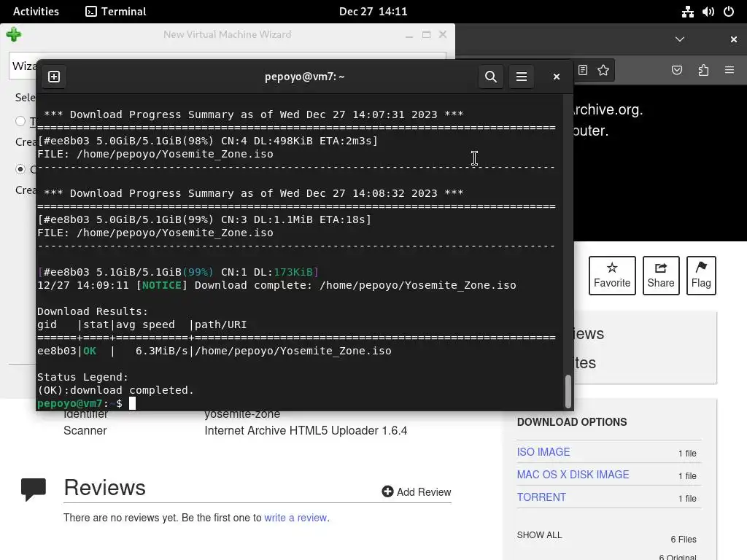This screenshot has height=560, width=747.
Task: Click SHOW ALL download files
Action: (x=539, y=535)
